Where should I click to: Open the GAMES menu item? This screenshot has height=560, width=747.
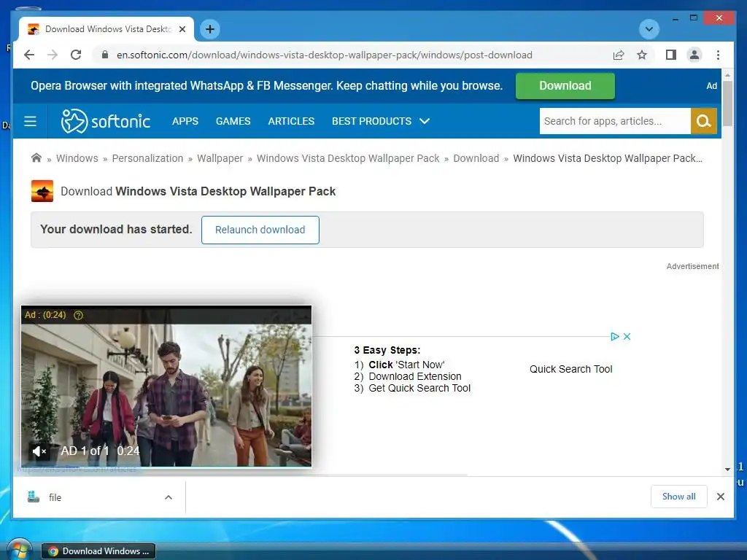click(233, 121)
